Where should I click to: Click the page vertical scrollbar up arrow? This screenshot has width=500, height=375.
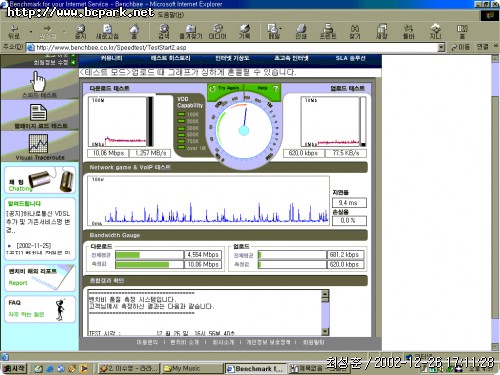495,59
